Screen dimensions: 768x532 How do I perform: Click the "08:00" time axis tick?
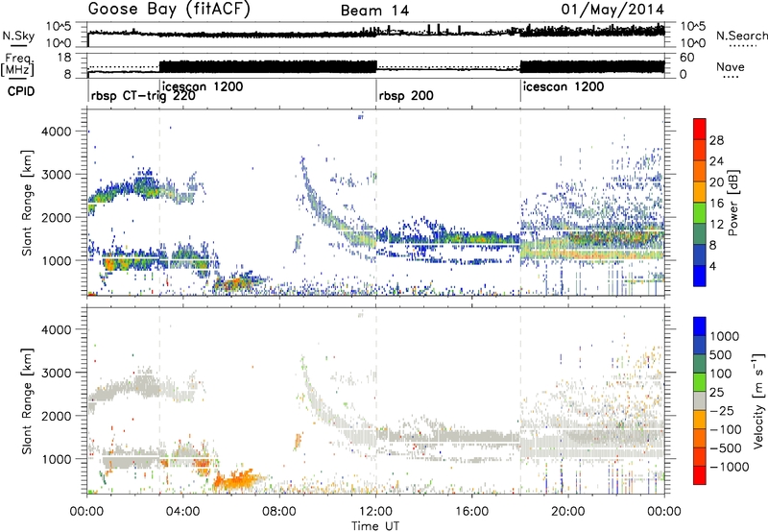point(279,512)
